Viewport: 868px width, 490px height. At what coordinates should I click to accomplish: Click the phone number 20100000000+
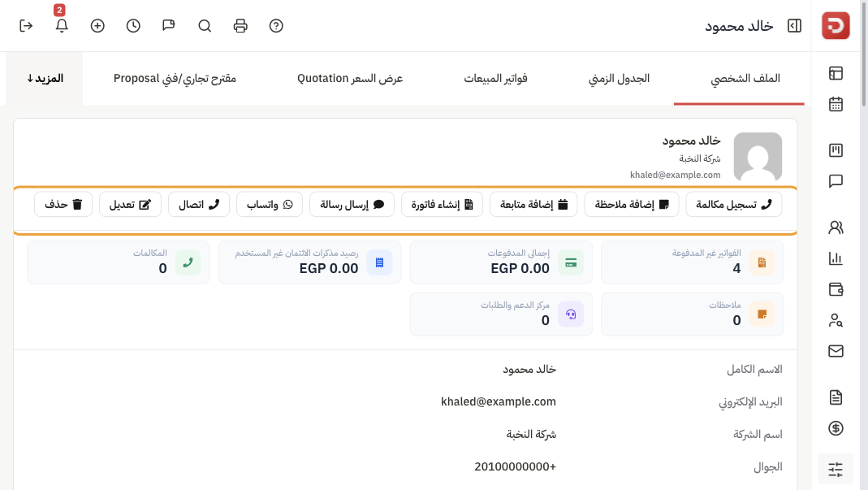click(515, 466)
